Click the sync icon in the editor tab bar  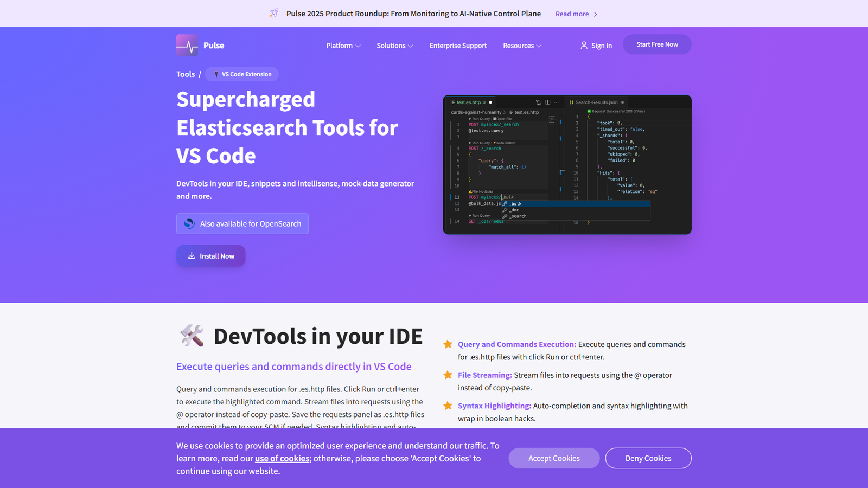tap(539, 102)
